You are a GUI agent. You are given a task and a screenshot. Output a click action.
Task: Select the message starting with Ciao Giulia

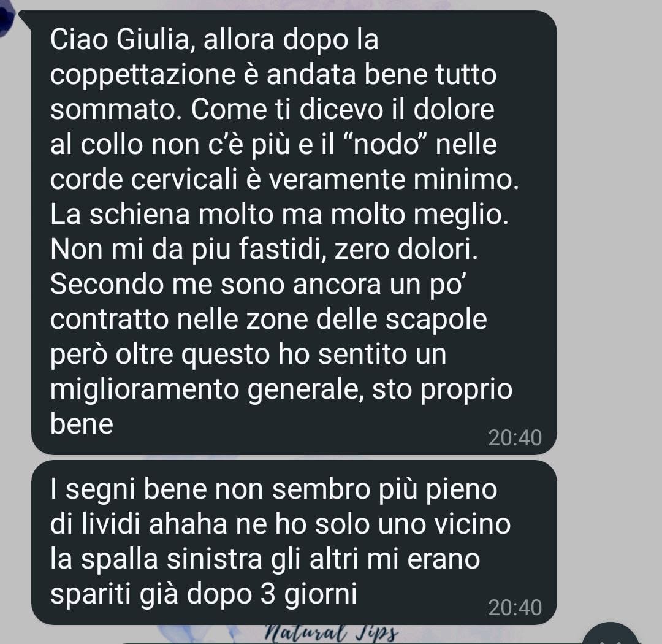(x=294, y=233)
